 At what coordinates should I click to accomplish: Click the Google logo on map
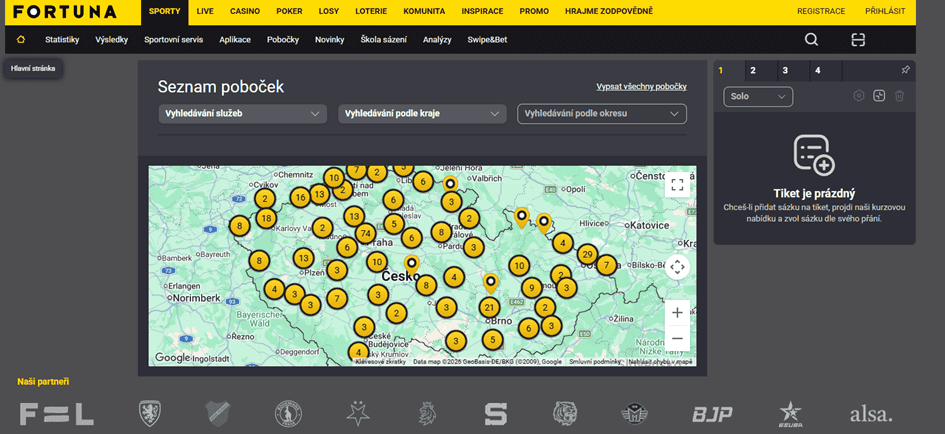point(172,358)
